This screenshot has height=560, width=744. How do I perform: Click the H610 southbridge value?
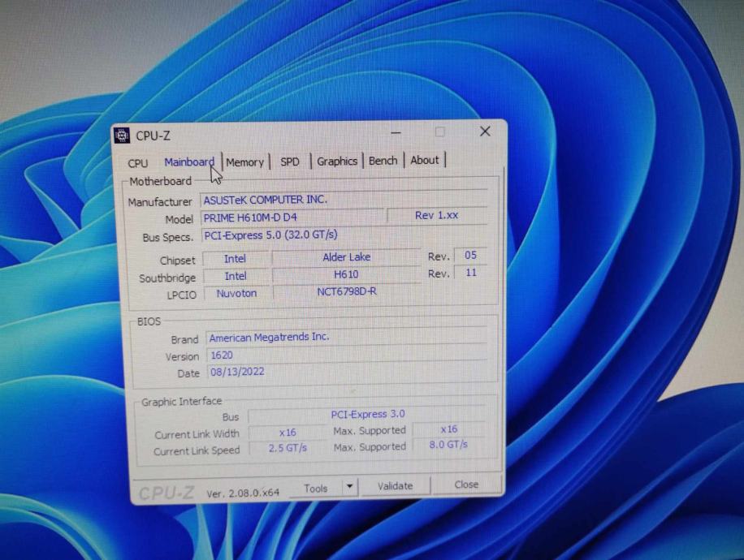click(347, 274)
